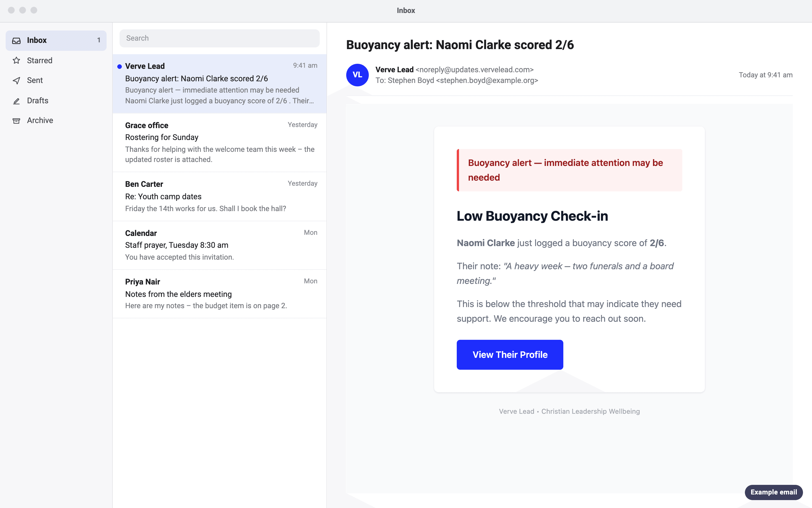Click the Inbox unread count badge
The image size is (812, 508).
click(x=99, y=40)
